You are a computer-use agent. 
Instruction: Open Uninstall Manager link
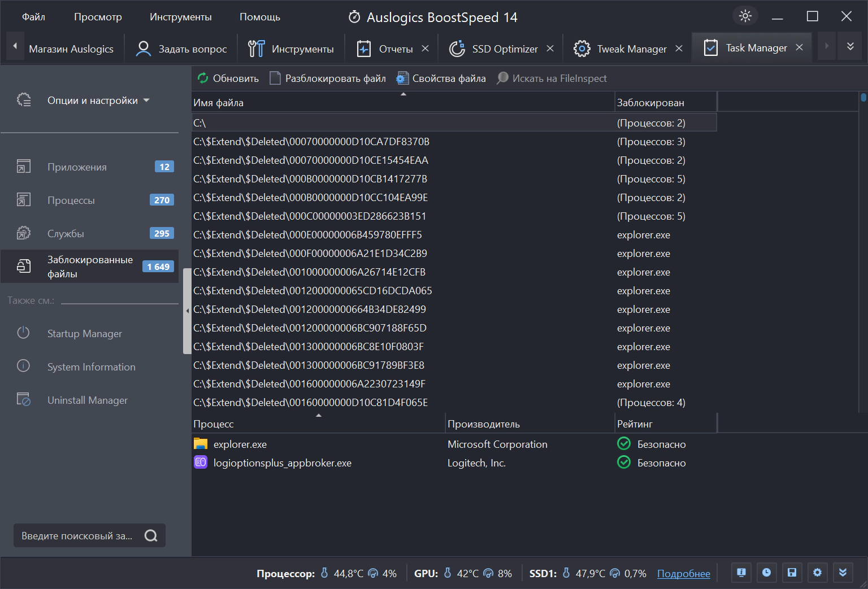click(88, 400)
